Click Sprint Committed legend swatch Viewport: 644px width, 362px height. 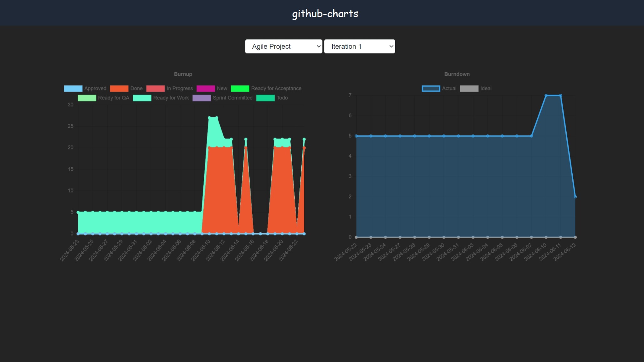pos(202,98)
